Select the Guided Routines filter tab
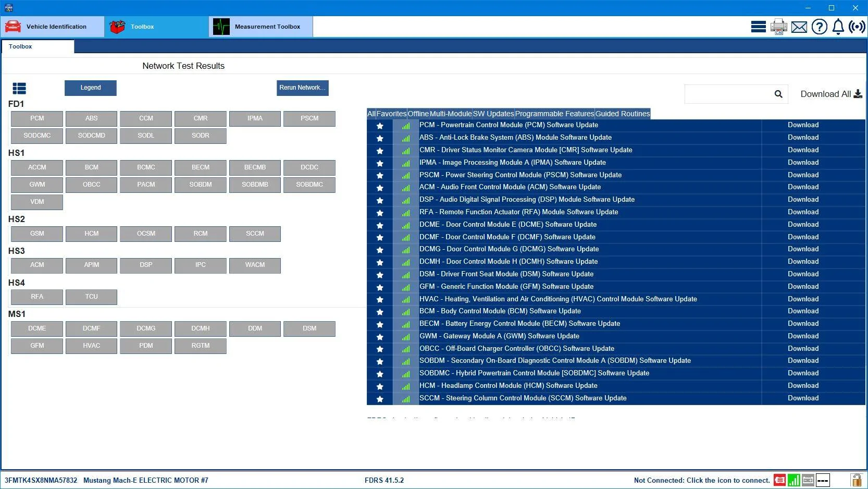 (623, 114)
